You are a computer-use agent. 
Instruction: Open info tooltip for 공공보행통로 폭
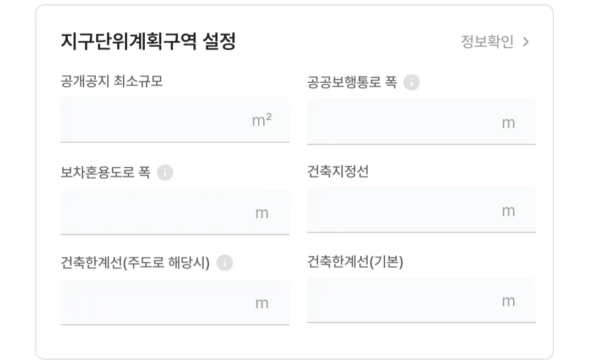point(411,82)
